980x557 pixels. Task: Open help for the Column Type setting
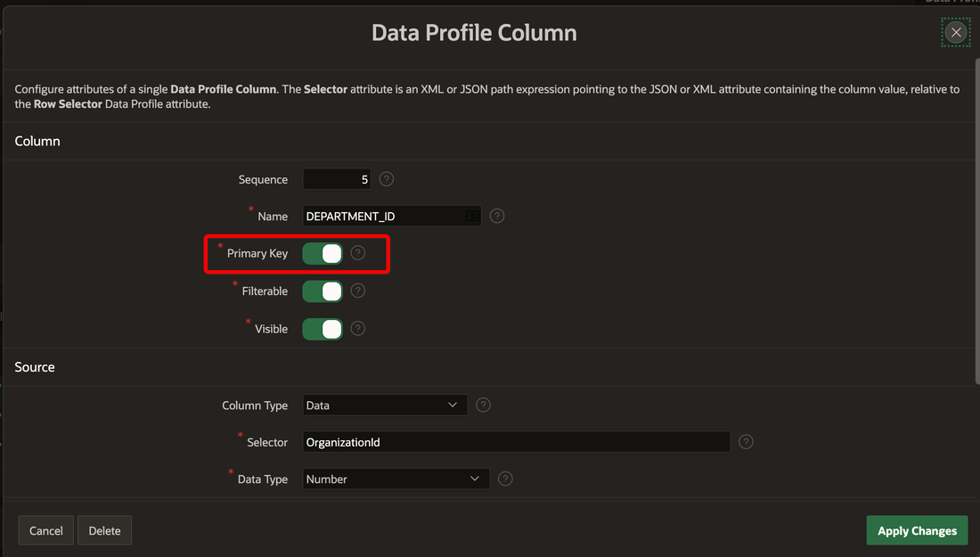(x=482, y=405)
